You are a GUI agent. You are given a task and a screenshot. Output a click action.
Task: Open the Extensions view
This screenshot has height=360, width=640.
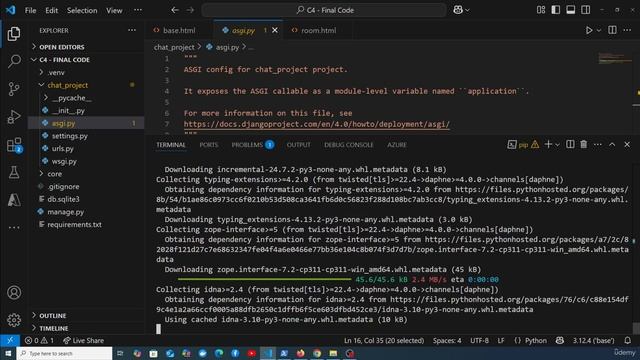[x=14, y=144]
